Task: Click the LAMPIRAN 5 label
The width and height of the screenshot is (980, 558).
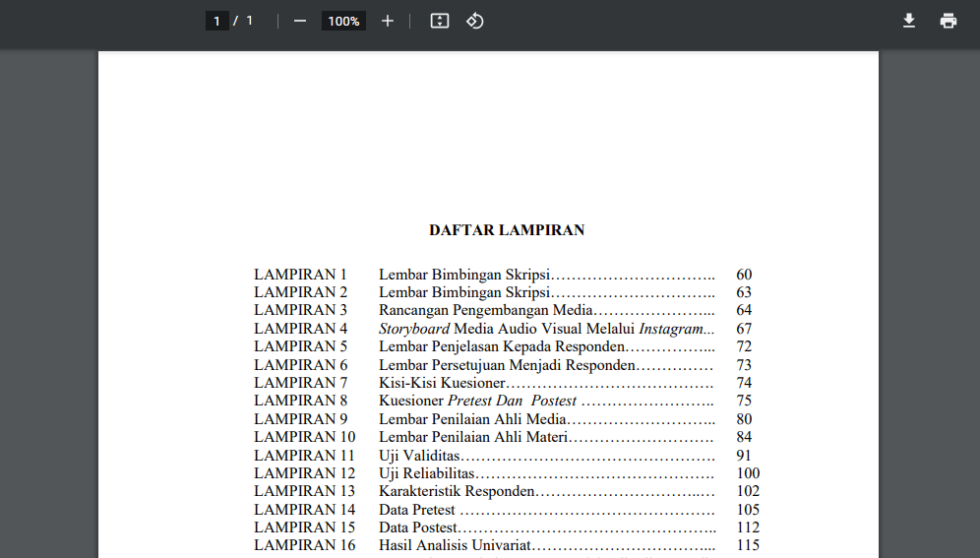Action: pos(300,346)
